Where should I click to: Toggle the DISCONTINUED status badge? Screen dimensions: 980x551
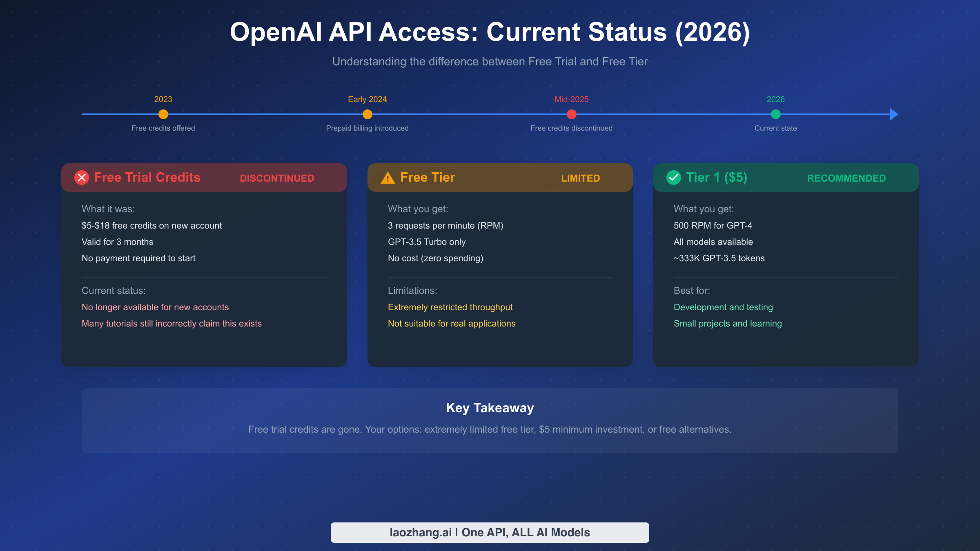point(277,178)
